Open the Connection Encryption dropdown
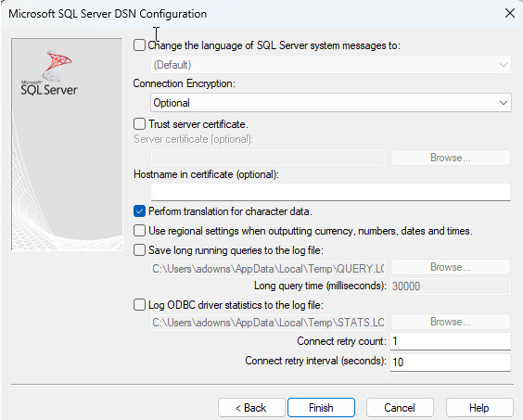The width and height of the screenshot is (523, 420). (x=331, y=103)
